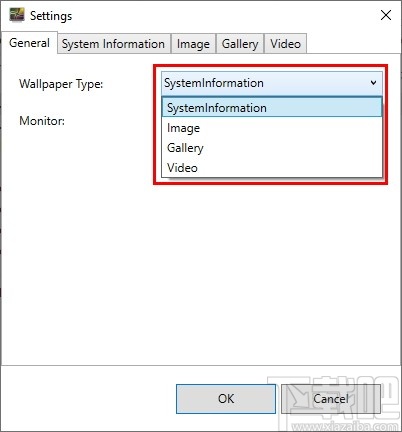Collapse the Wallpaper Type dropdown via its arrow

click(x=374, y=83)
